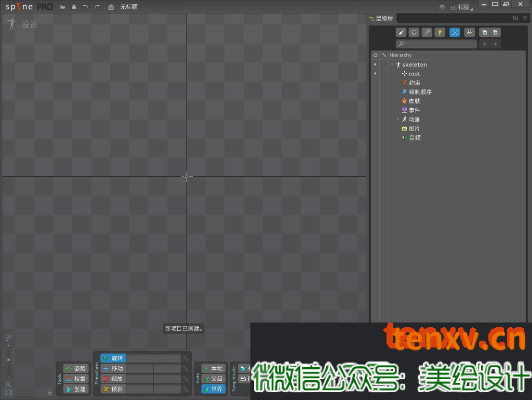Image resolution: width=532 pixels, height=400 pixels.
Task: Select the 创建 (Create) tool button
Action: [76, 389]
